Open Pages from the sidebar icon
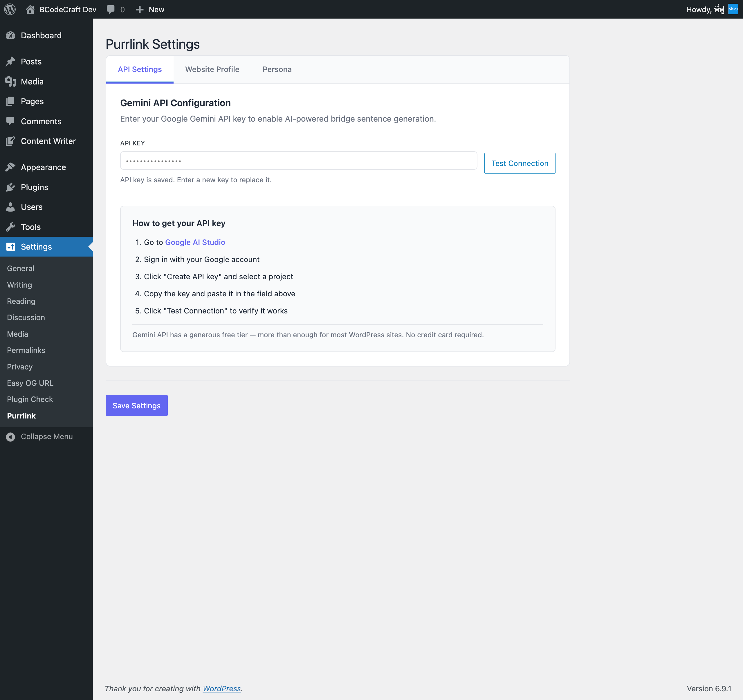 (10, 101)
